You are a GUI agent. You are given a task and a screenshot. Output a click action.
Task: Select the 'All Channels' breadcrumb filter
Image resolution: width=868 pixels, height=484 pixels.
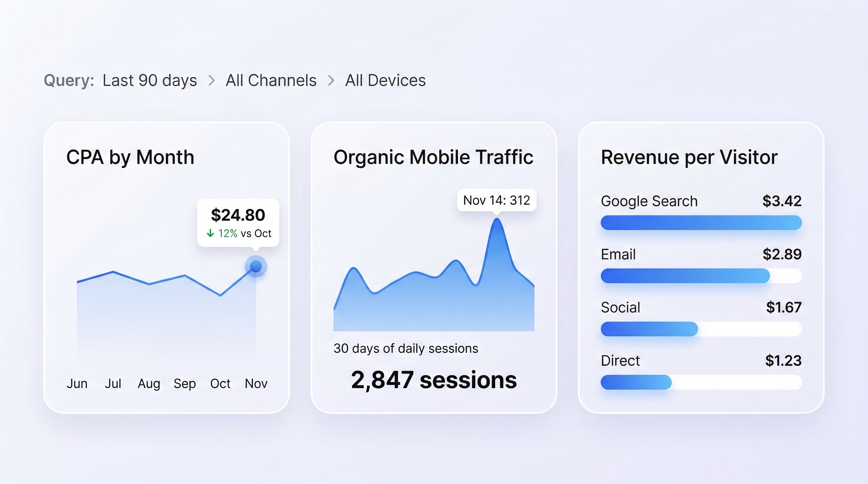point(271,80)
